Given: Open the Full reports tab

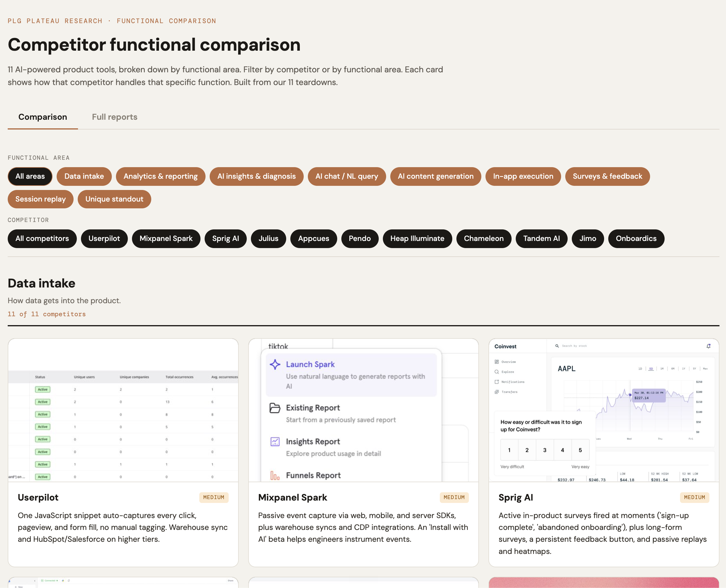Looking at the screenshot, I should coord(114,117).
